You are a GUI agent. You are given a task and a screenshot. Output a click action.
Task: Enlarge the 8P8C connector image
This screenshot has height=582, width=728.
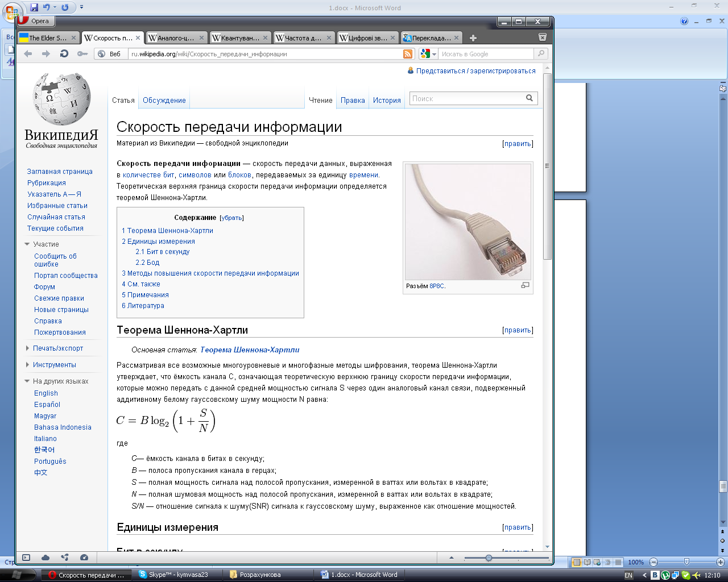click(x=525, y=285)
